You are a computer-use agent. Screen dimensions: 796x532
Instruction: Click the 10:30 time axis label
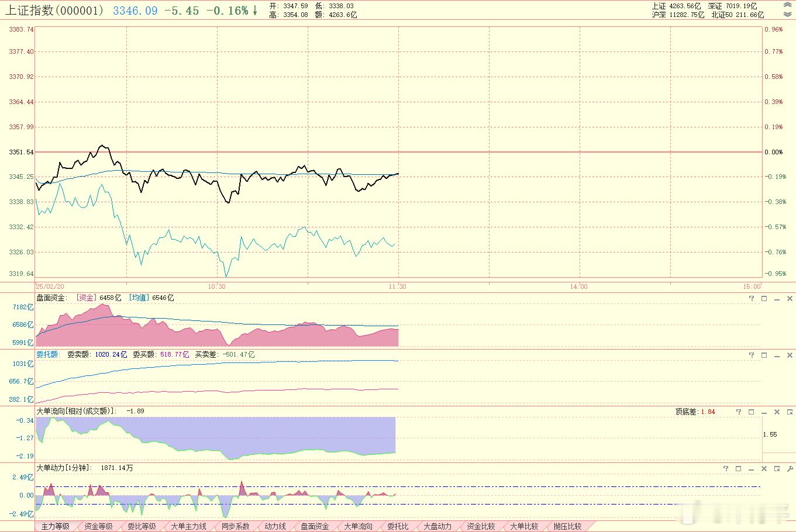tap(216, 286)
